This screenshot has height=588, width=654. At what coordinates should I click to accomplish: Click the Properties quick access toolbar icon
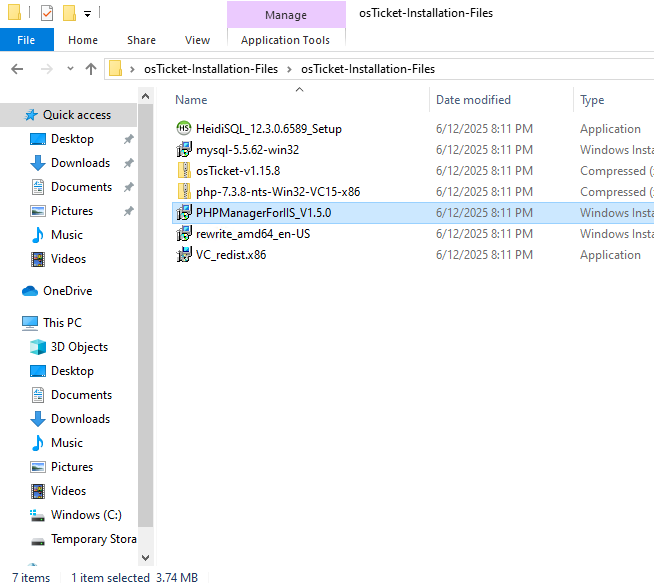[47, 13]
